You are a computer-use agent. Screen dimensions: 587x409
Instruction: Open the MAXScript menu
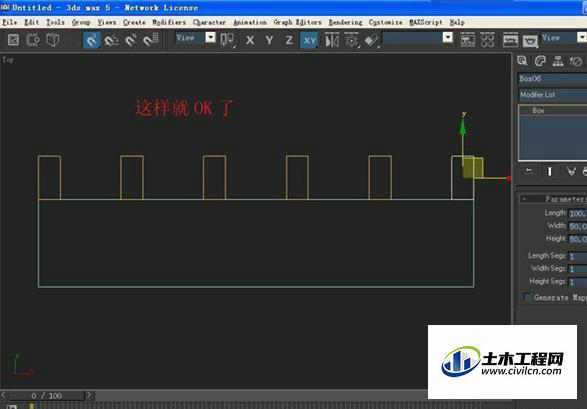coord(426,22)
